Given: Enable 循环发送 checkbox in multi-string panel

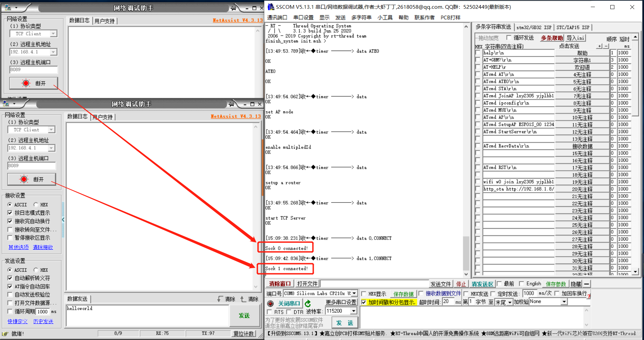Looking at the screenshot, I should [509, 37].
